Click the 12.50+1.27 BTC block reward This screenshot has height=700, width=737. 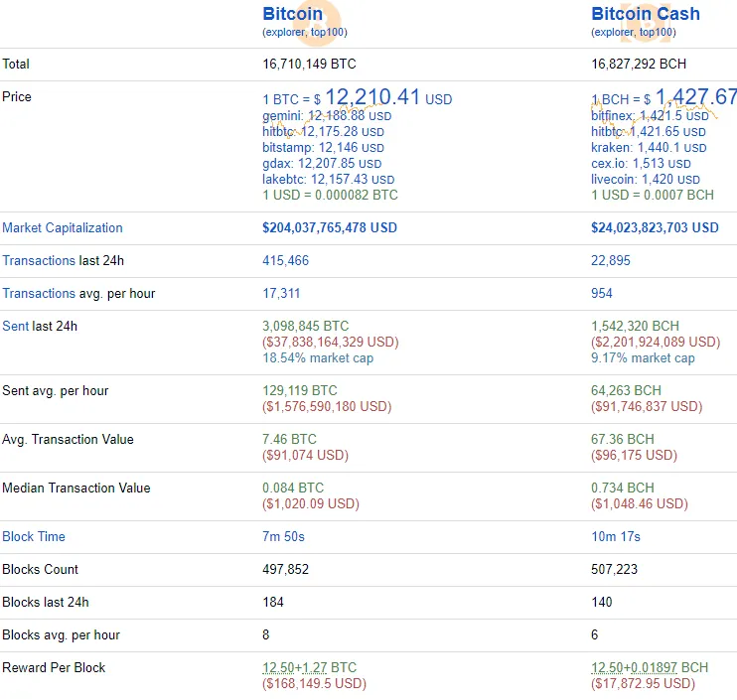pyautogui.click(x=309, y=667)
